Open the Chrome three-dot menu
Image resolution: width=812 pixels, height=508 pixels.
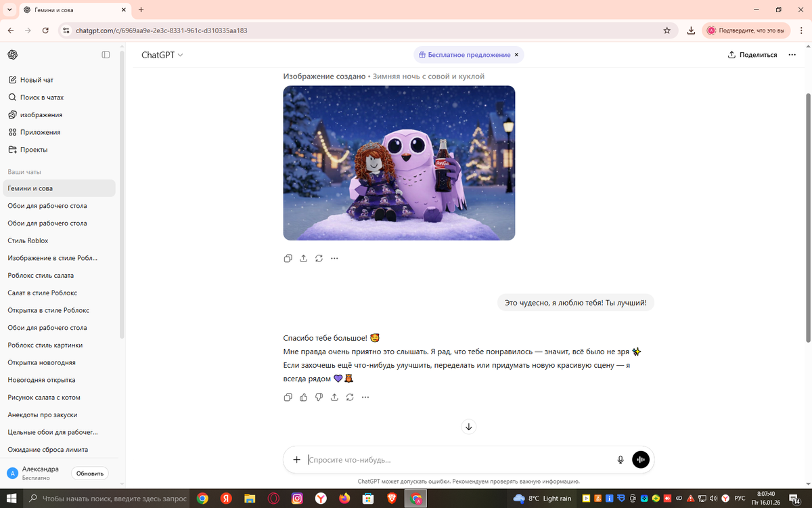tap(801, 30)
